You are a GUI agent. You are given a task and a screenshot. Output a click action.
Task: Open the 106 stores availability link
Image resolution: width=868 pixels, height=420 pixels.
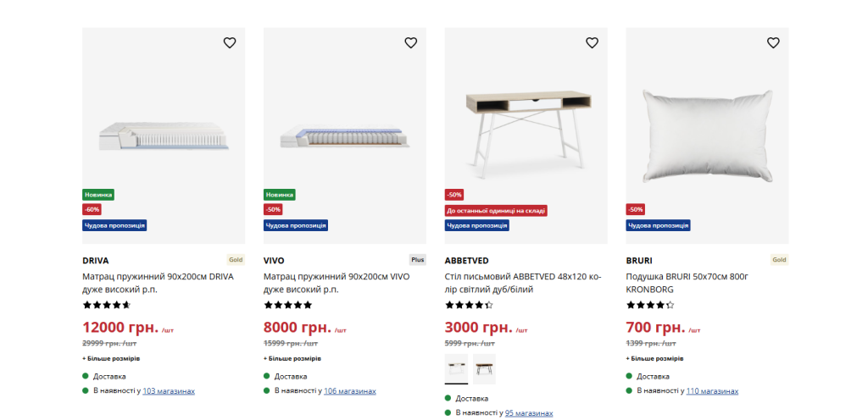[x=350, y=391]
